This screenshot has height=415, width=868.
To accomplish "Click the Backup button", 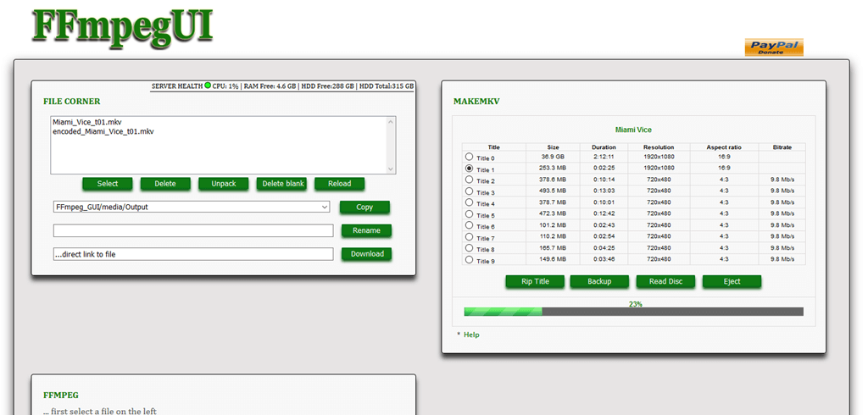I will click(x=599, y=282).
